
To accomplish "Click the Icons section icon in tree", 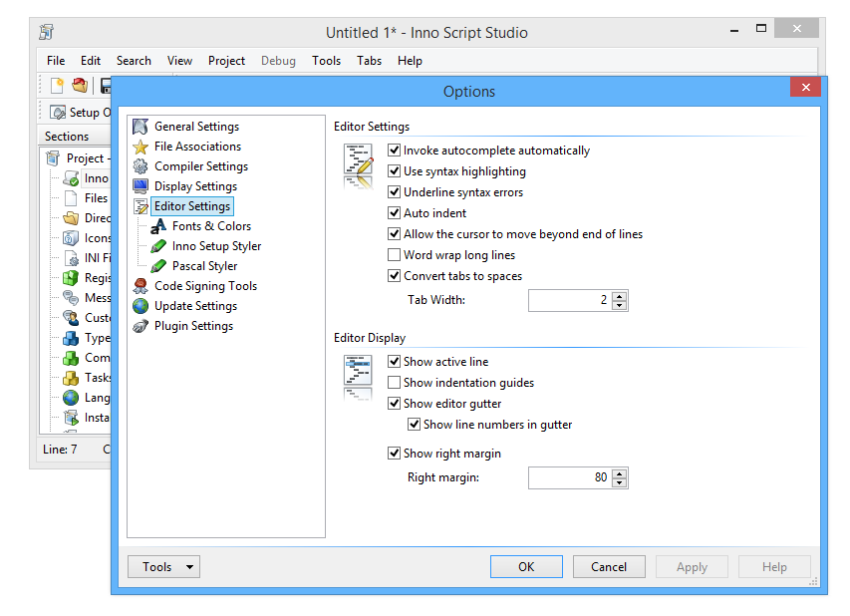I will [71, 238].
